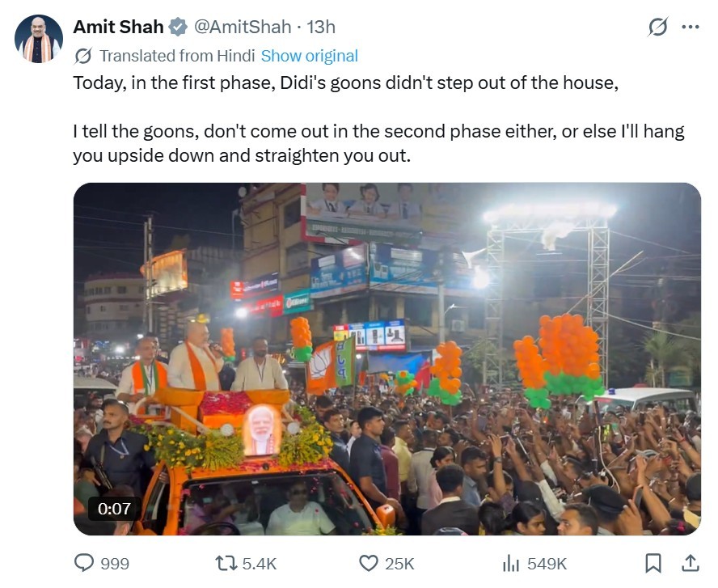Open Amit Shah's profile picture
This screenshot has height=588, width=718.
pos(38,39)
